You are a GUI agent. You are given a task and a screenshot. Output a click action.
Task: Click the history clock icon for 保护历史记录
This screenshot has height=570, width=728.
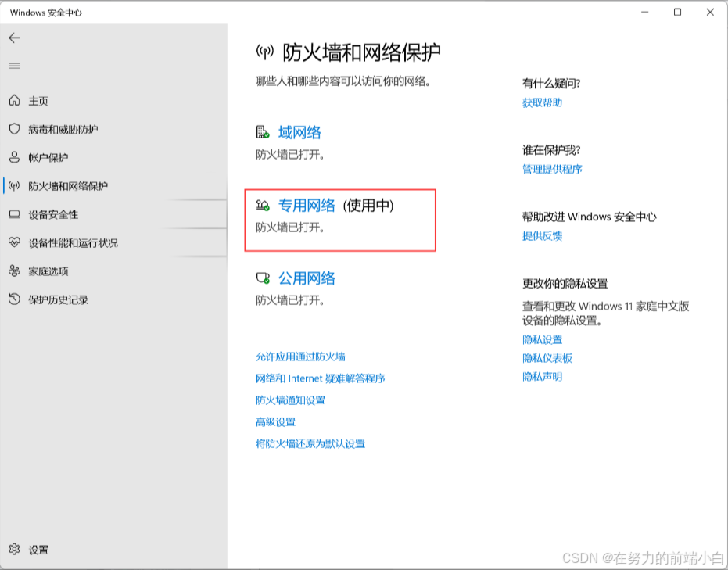pyautogui.click(x=14, y=299)
